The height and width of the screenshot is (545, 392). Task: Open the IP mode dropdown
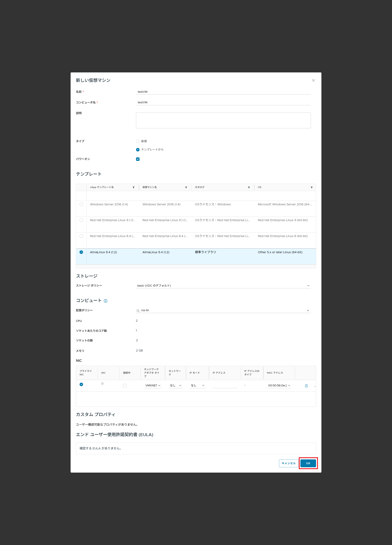click(x=198, y=385)
